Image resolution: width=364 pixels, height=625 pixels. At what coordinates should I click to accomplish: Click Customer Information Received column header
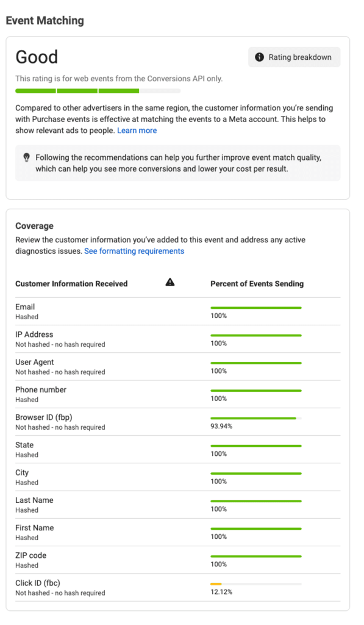click(x=71, y=284)
